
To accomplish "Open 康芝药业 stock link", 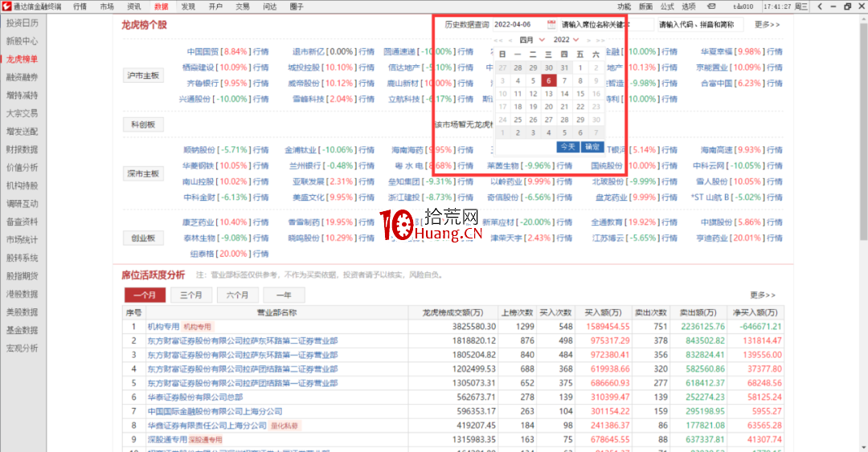I will [199, 222].
